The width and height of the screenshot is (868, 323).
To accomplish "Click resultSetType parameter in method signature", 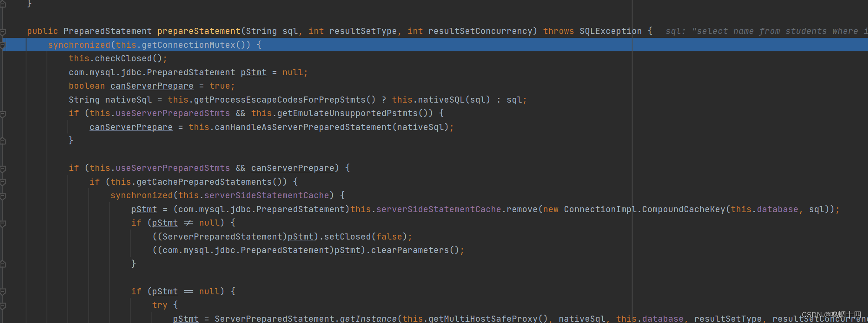I will tap(363, 31).
